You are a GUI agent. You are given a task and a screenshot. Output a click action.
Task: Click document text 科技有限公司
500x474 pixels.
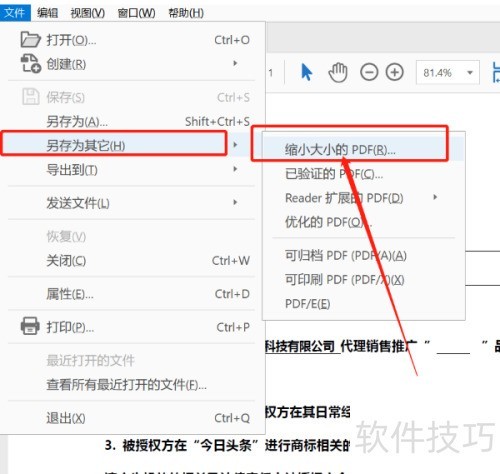click(300, 347)
